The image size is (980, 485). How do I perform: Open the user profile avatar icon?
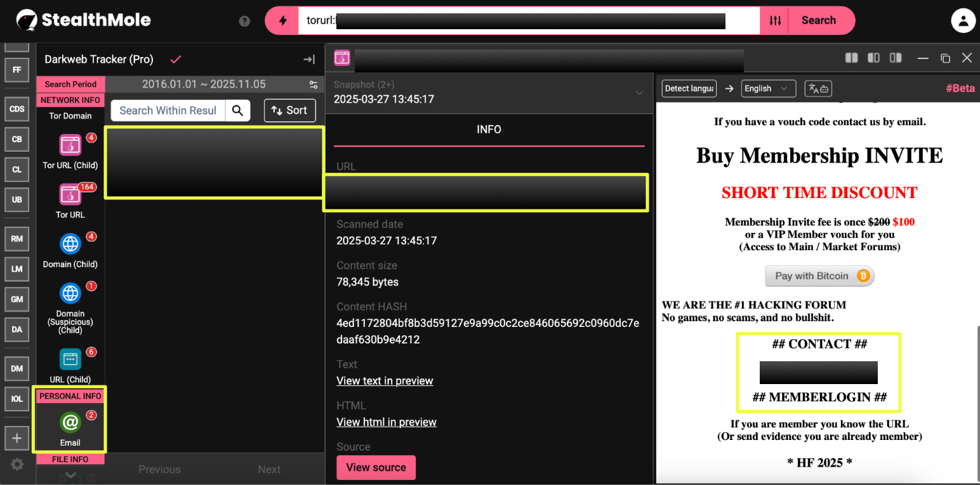click(962, 20)
